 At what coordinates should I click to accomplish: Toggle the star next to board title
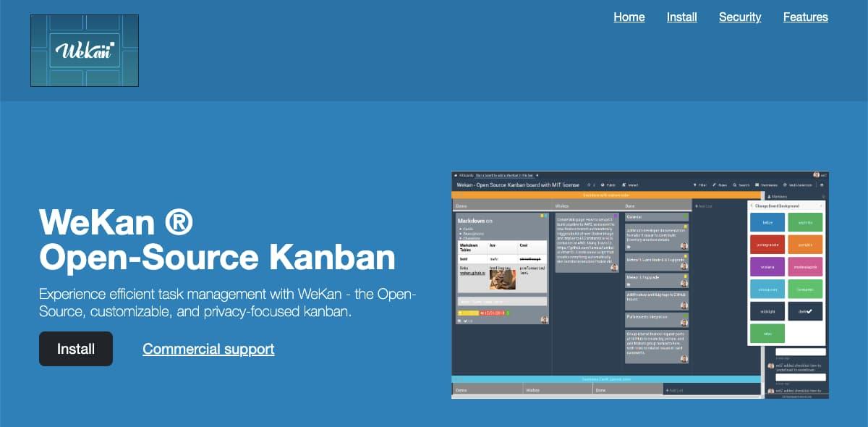click(588, 185)
